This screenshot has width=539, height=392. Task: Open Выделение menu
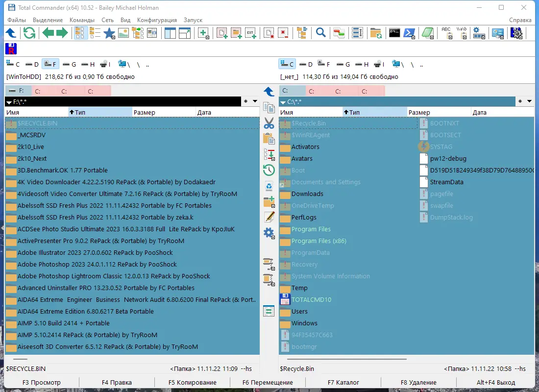click(48, 20)
